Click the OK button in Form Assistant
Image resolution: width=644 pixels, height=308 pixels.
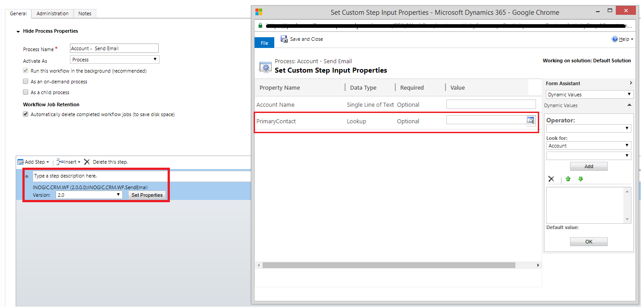(x=589, y=242)
